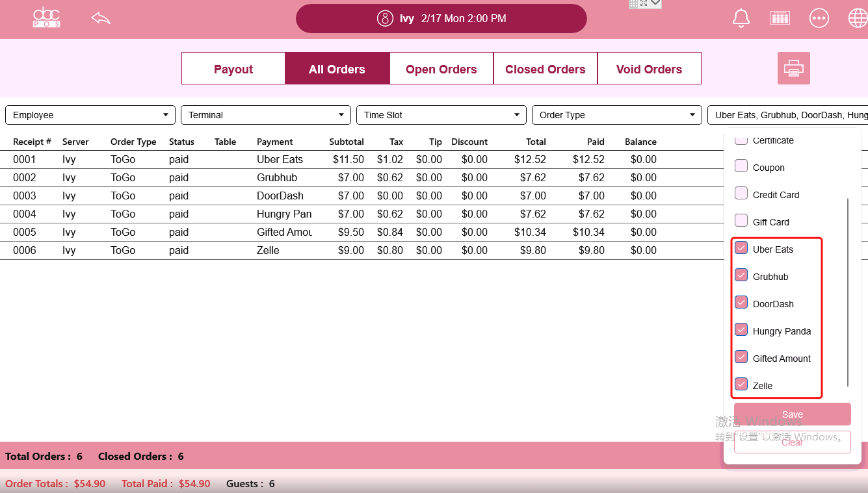
Task: Uncheck the Zelle checkbox
Action: click(741, 384)
